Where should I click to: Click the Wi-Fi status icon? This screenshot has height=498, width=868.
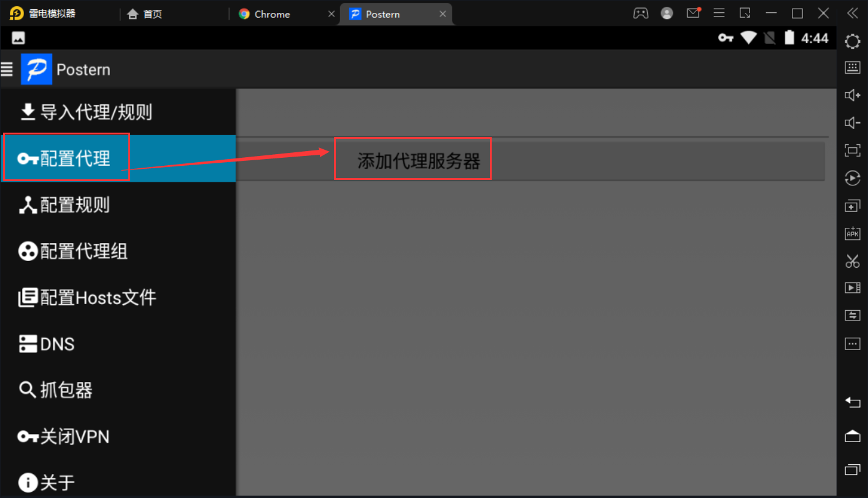(x=748, y=38)
